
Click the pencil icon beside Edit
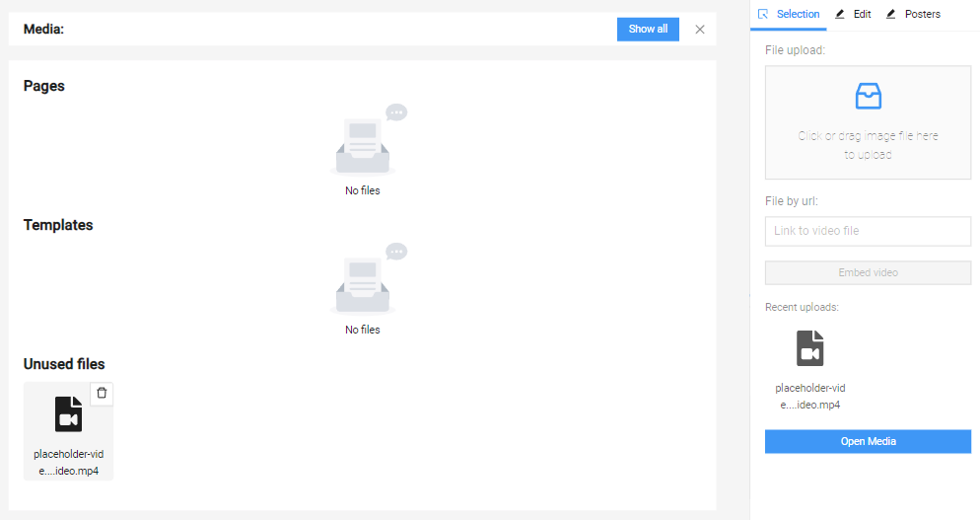point(840,14)
